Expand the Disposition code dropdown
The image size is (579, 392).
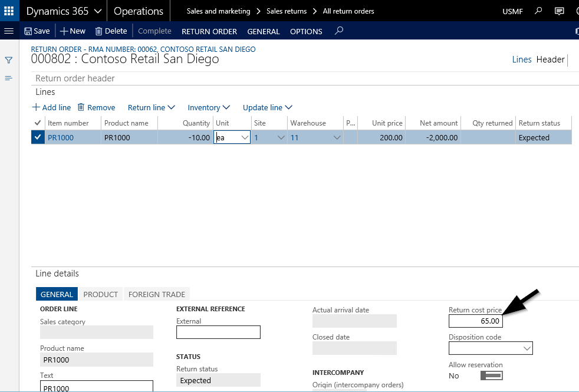coord(526,348)
